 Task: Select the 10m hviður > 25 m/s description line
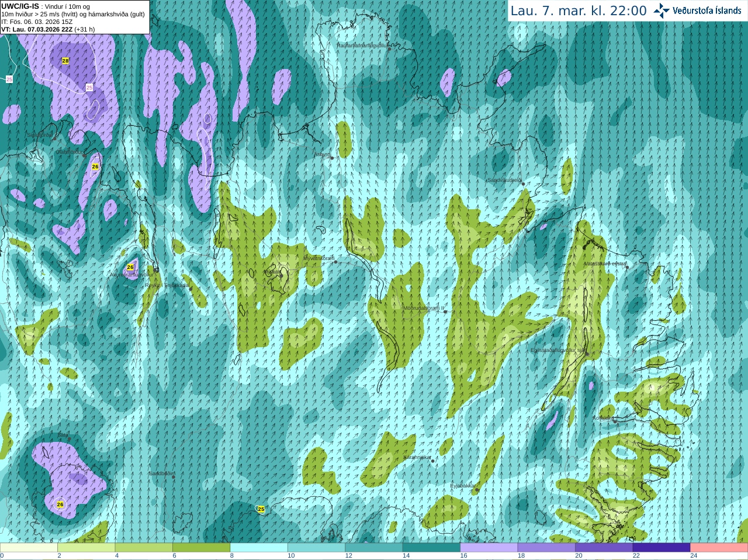click(73, 14)
